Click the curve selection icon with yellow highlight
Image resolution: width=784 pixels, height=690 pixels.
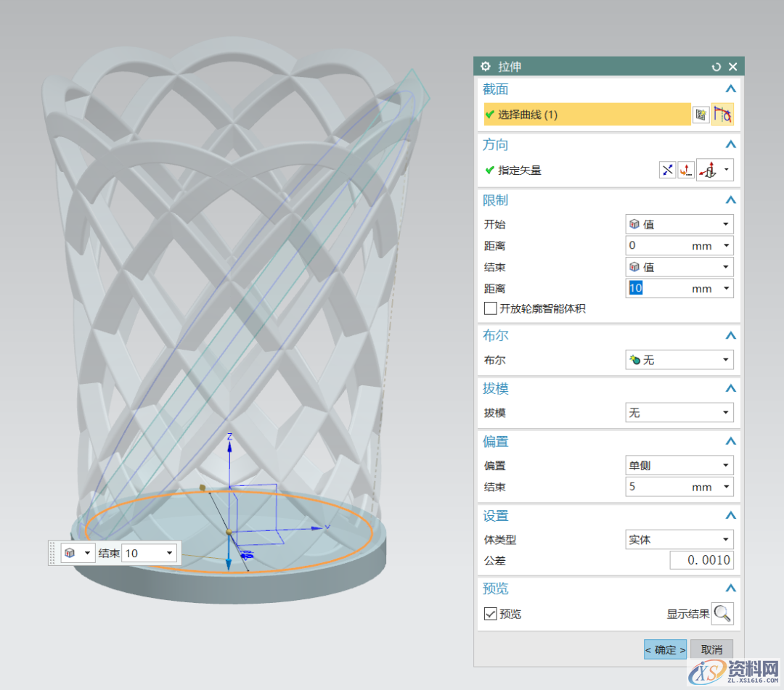[x=722, y=115]
